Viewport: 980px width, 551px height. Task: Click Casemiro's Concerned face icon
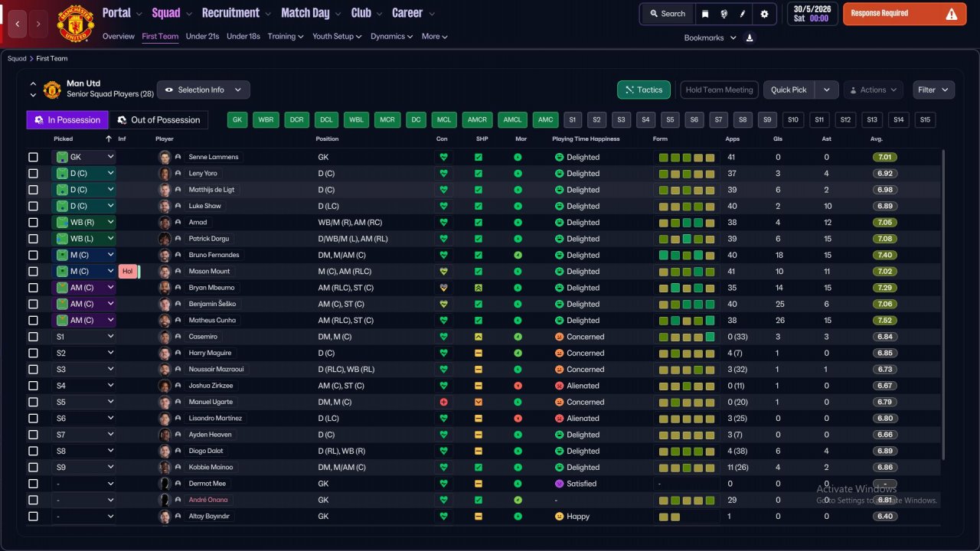click(x=559, y=337)
